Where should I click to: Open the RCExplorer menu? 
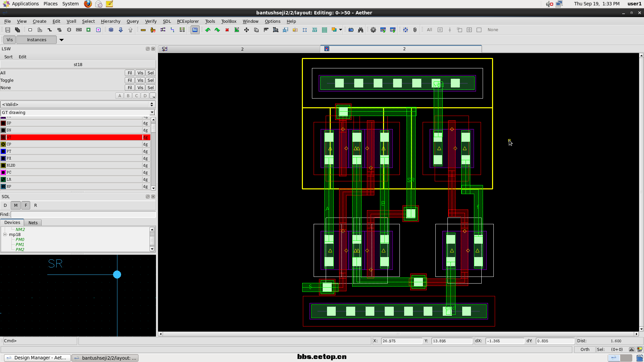[187, 21]
